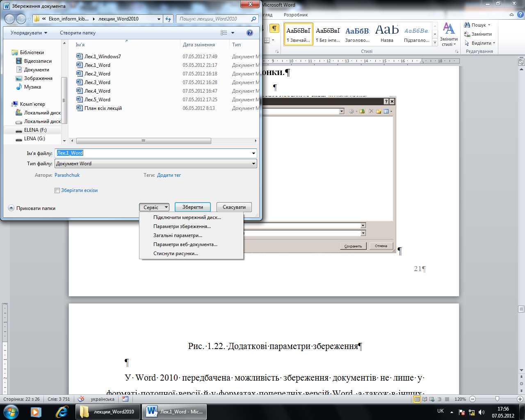Viewport: 525px width, 420px height.
Task: Click Створити папку in the toolbar
Action: (78, 33)
